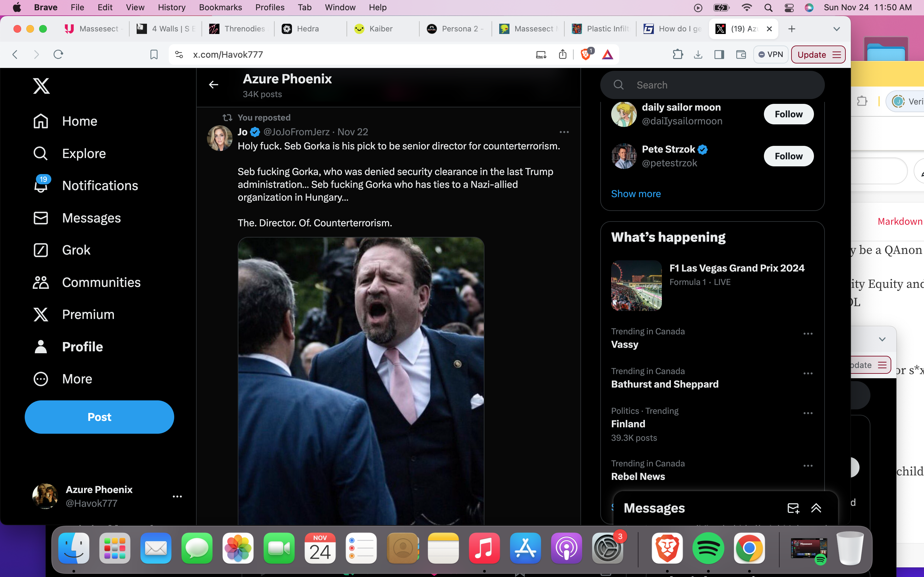The image size is (924, 577).
Task: Click the tweet options ellipsis on Jo's post
Action: point(564,132)
